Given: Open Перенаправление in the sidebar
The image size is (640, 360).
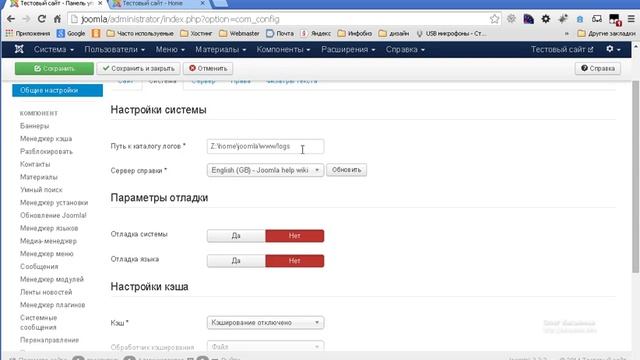Looking at the screenshot, I should click(49, 340).
